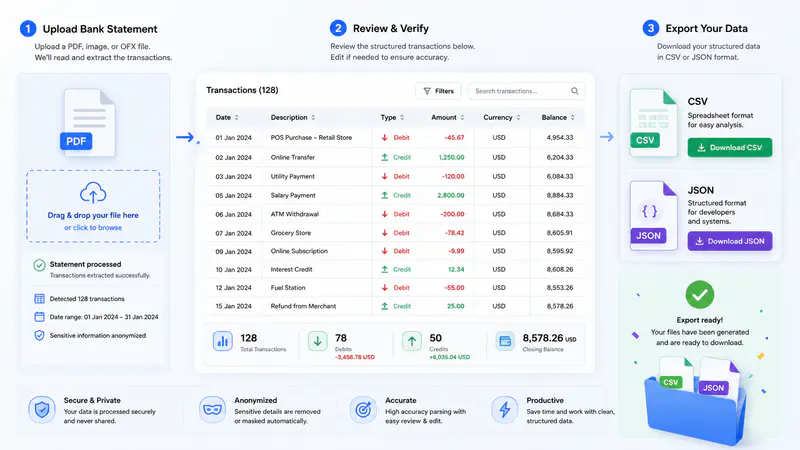Click the Anonymized mask icon
This screenshot has width=800, height=450.
click(x=212, y=410)
